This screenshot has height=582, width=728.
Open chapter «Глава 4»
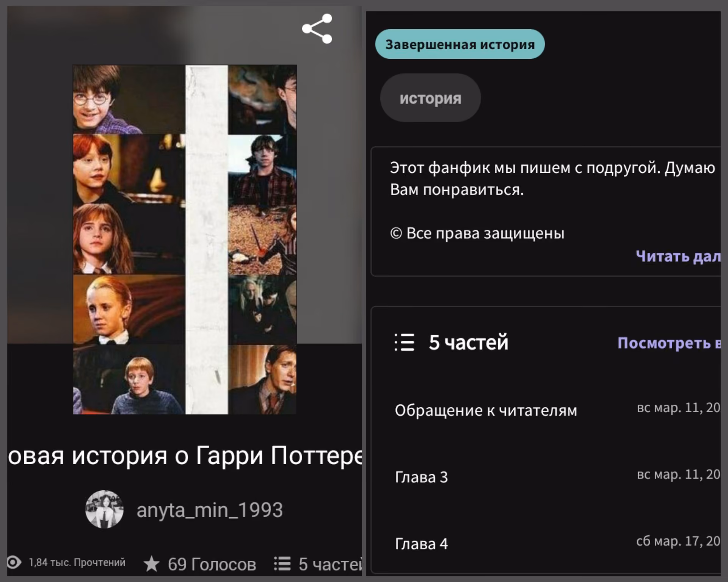tap(421, 544)
